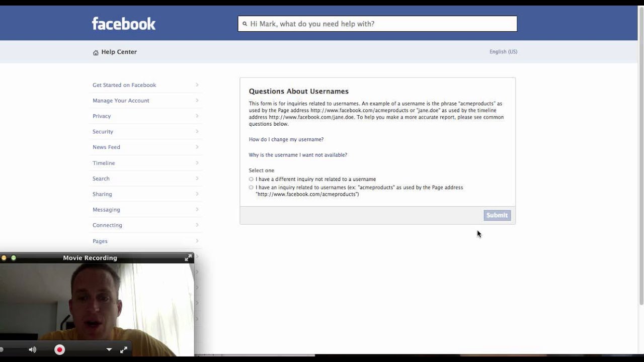Click the help search input field
644x362 pixels.
pyautogui.click(x=377, y=24)
